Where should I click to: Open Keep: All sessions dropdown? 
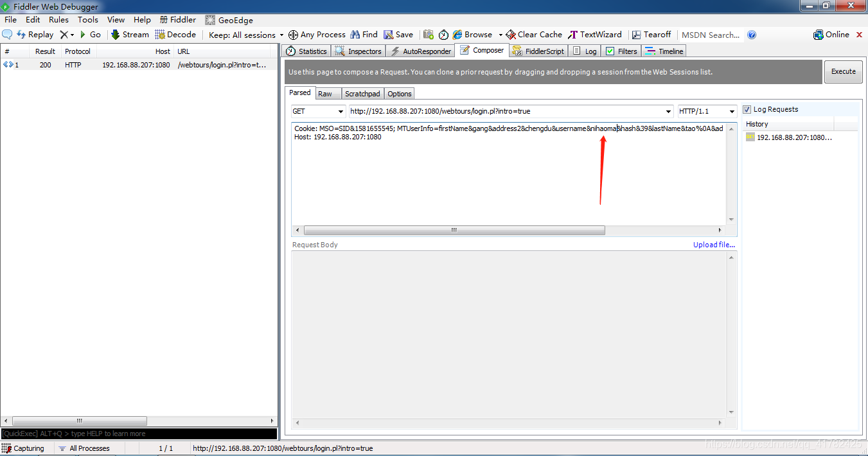pos(246,35)
